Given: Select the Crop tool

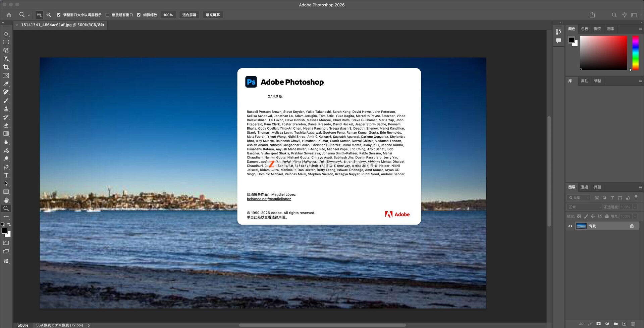Looking at the screenshot, I should tap(6, 67).
